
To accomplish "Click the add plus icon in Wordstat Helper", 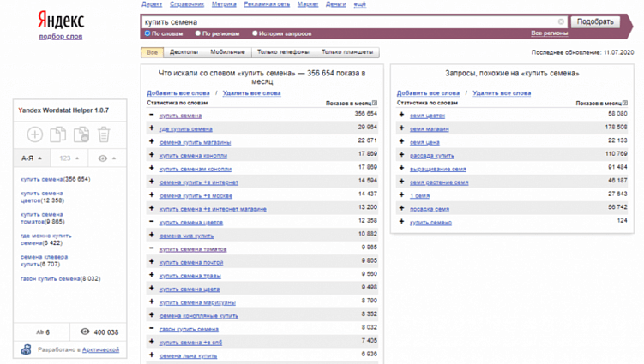I will (35, 134).
